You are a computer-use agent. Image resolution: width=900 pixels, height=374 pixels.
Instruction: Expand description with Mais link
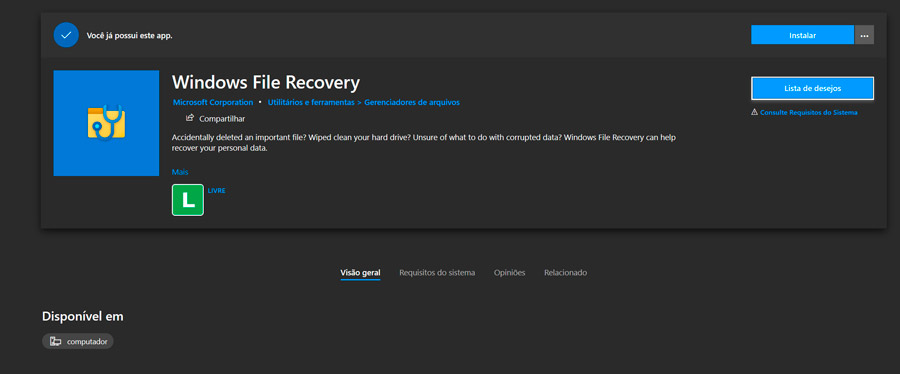click(x=180, y=172)
